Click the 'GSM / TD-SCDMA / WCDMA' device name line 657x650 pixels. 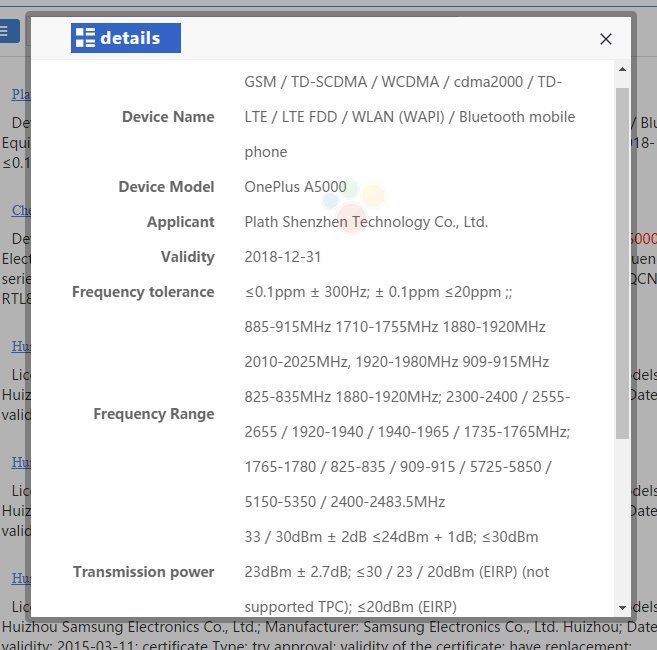pos(403,82)
